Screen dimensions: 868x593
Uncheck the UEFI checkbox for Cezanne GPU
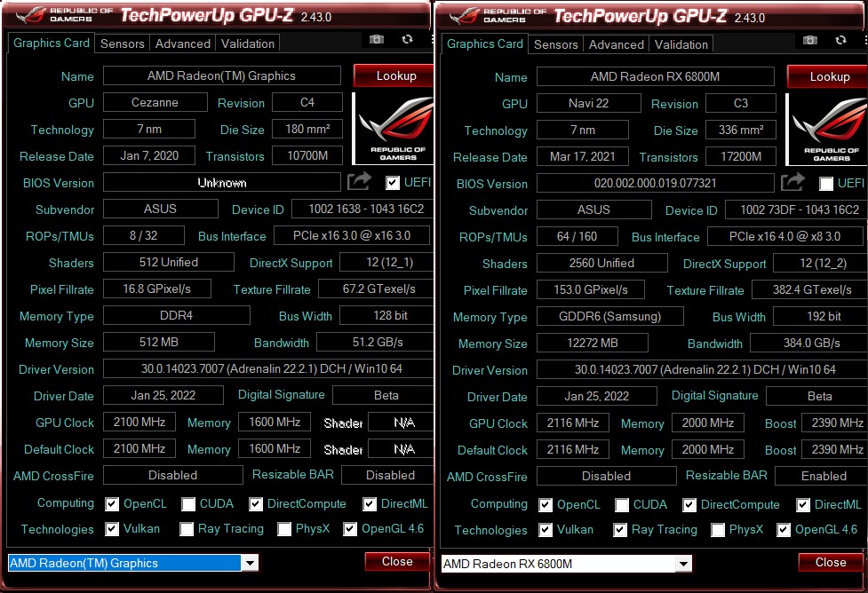point(392,182)
